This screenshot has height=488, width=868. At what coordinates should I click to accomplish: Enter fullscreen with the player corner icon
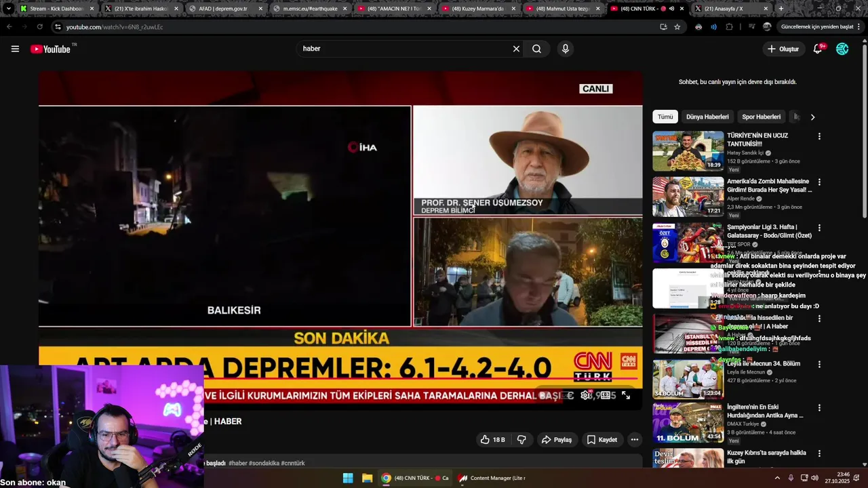pyautogui.click(x=626, y=395)
